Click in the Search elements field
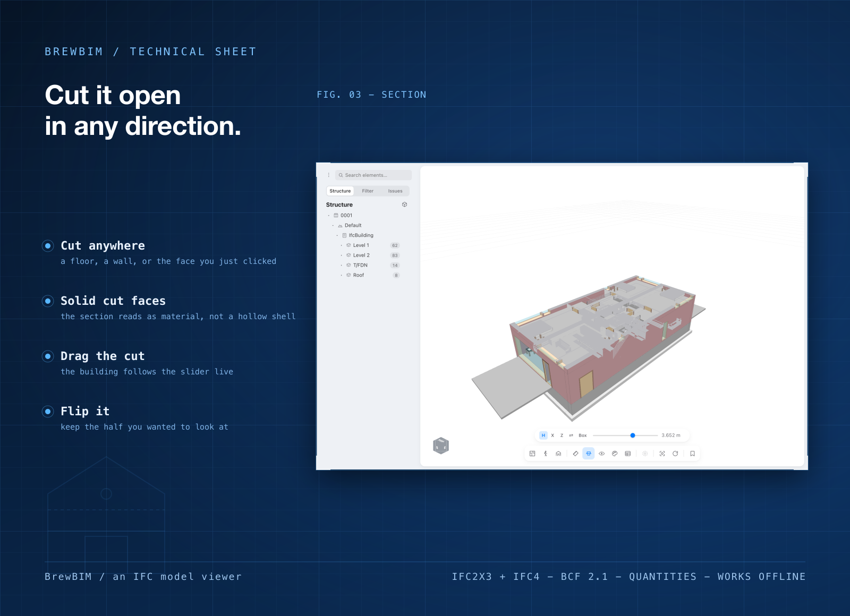850x616 pixels. coord(373,175)
